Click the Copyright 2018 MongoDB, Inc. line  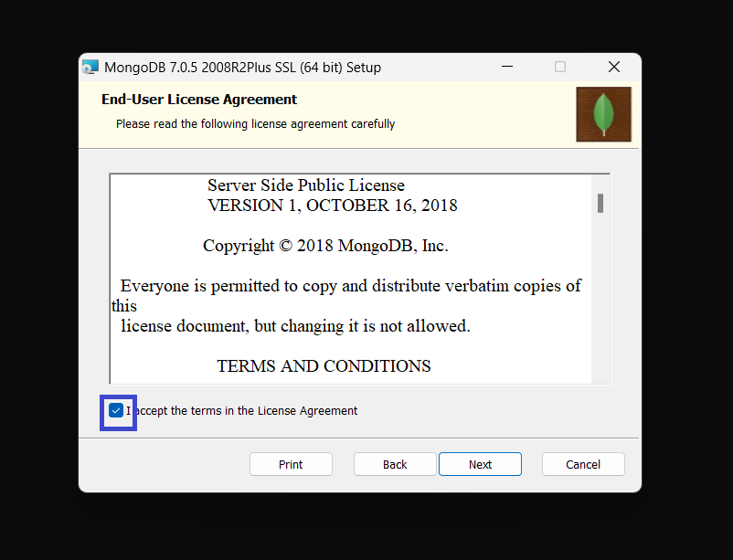pos(325,246)
